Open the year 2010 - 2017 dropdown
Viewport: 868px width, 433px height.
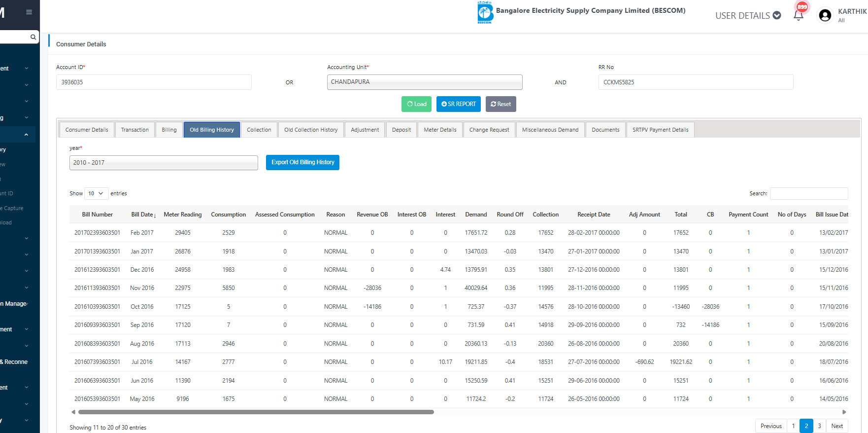click(x=164, y=163)
